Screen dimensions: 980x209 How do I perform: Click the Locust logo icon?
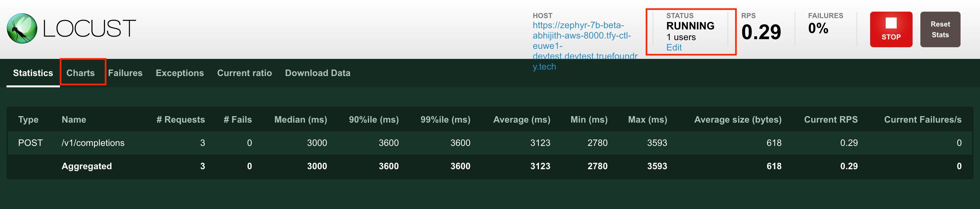(22, 28)
